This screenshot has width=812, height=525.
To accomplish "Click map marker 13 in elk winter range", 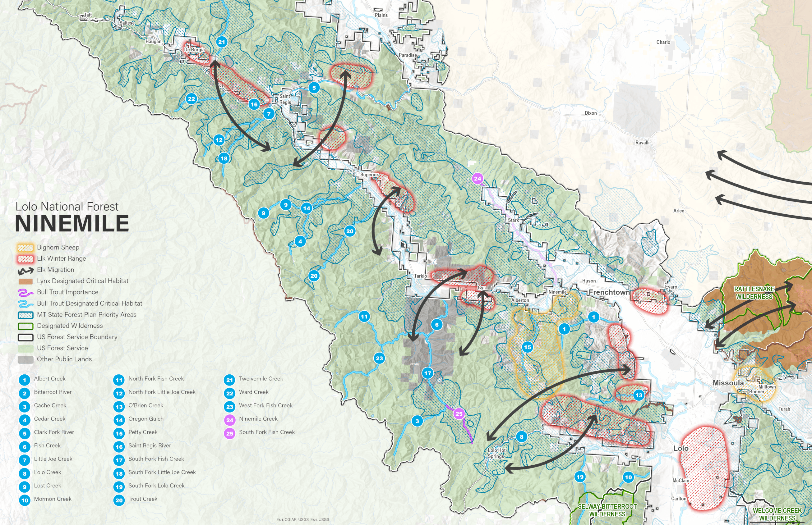I will [x=639, y=395].
